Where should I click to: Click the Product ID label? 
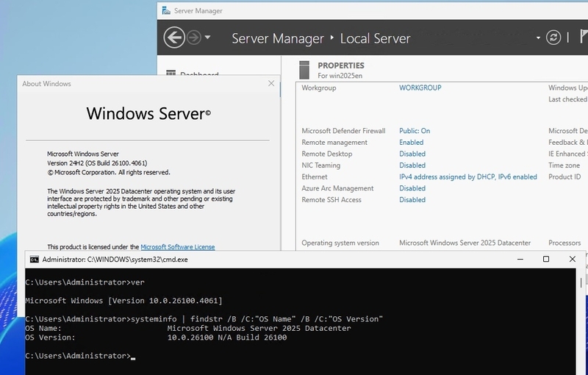pyautogui.click(x=564, y=177)
